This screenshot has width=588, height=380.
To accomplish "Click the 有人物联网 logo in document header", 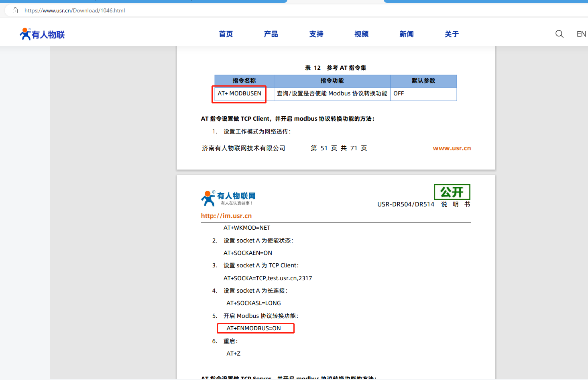I will click(228, 198).
